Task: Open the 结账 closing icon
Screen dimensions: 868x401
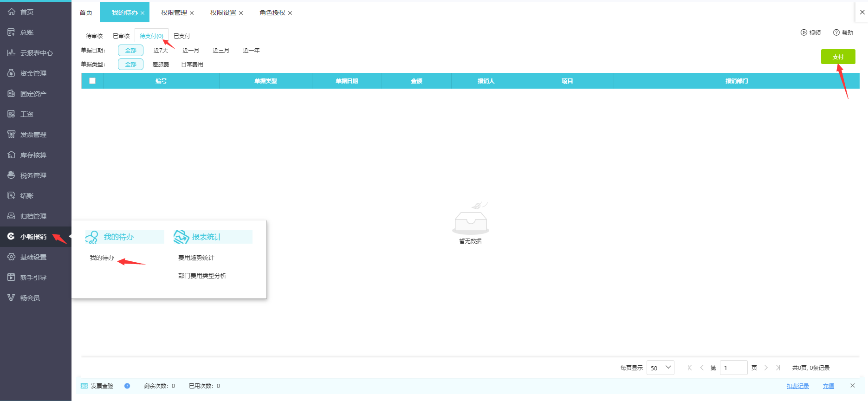Action: [x=12, y=196]
